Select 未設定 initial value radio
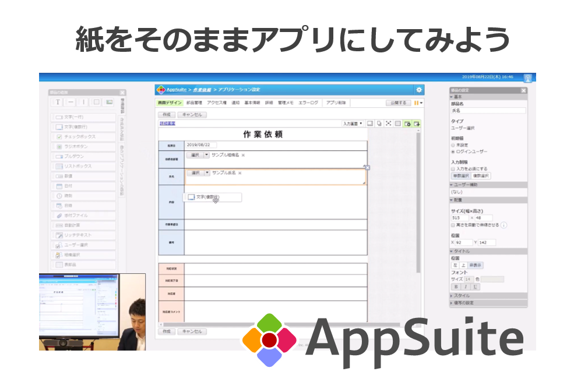 pos(453,145)
